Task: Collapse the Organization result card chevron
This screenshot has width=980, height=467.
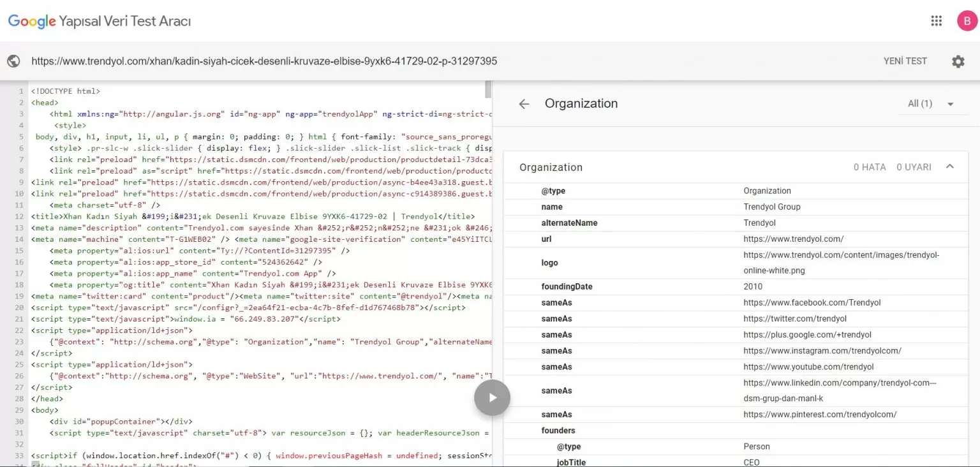Action: point(949,167)
